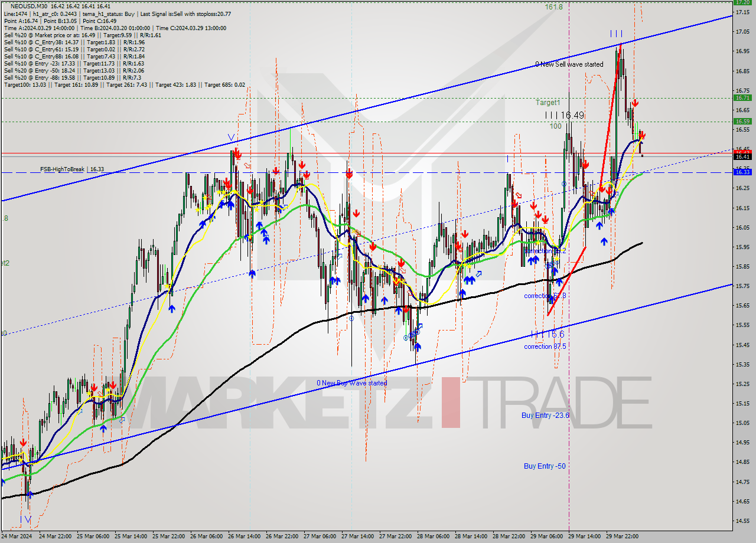The height and width of the screenshot is (543, 756).
Task: Click the '161.8' Fibonacci label
Action: coord(553,7)
